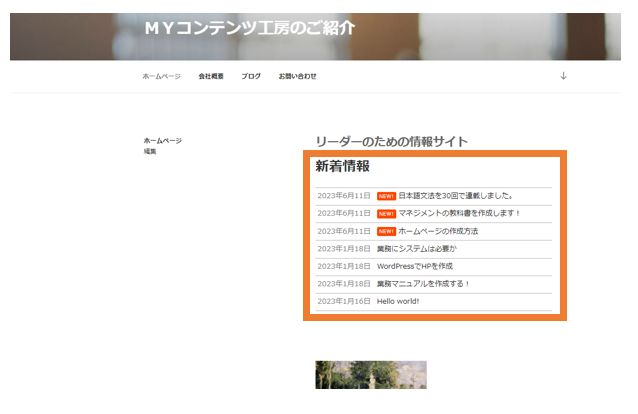638x414 pixels.
Task: Click the ホームページ link in the sidebar
Action: click(162, 141)
